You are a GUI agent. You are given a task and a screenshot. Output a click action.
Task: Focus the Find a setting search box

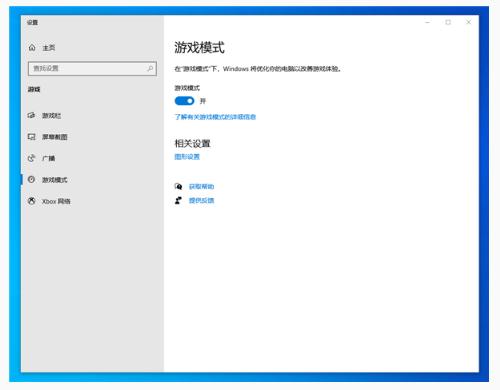[92, 68]
